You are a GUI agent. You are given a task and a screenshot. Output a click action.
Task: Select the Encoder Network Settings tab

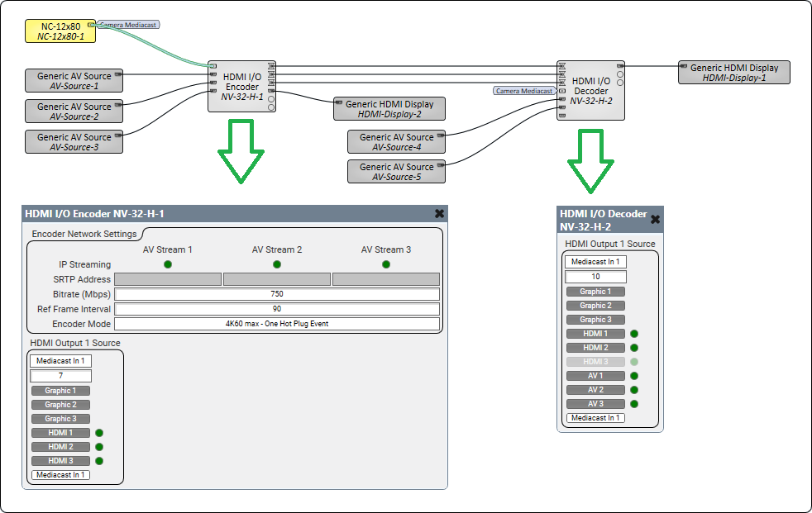(x=84, y=235)
